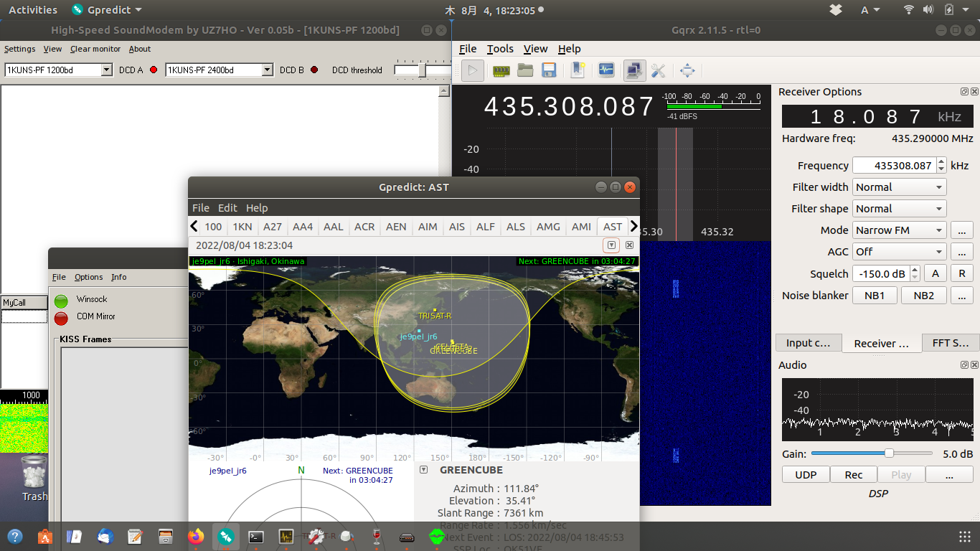980x551 pixels.
Task: Switch to the Input controls tab
Action: pyautogui.click(x=808, y=343)
